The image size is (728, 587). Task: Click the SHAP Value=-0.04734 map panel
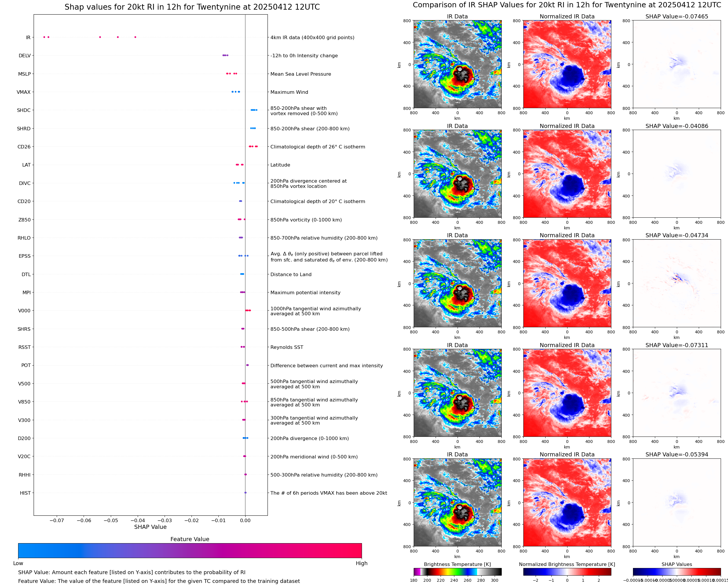click(677, 283)
